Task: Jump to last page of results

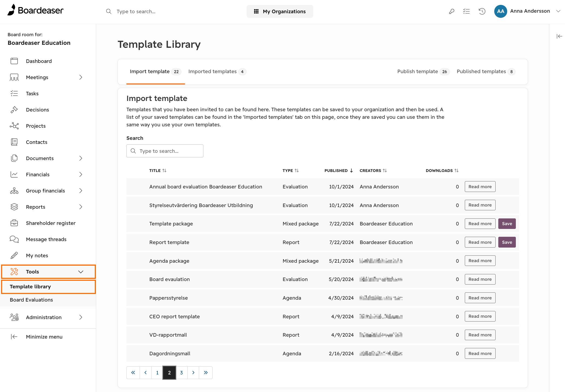Action: tap(206, 373)
